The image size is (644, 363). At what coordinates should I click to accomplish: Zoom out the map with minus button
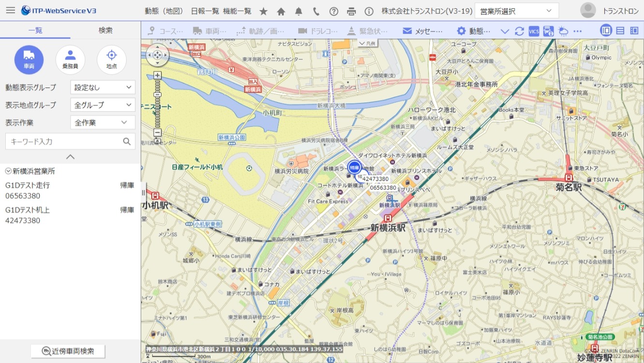tap(157, 132)
